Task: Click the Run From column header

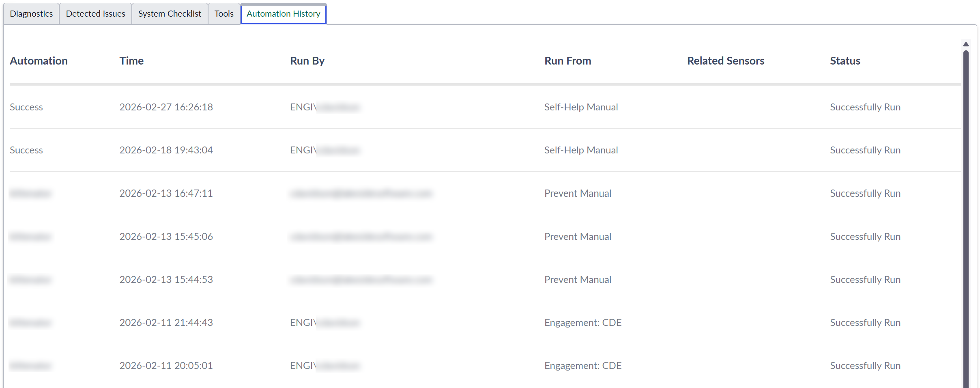Action: 567,61
